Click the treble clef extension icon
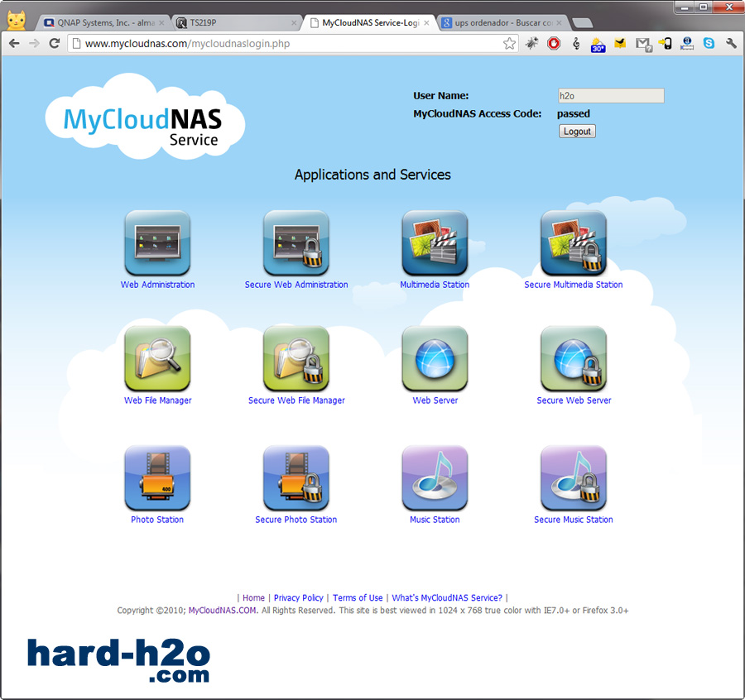 coord(576,44)
